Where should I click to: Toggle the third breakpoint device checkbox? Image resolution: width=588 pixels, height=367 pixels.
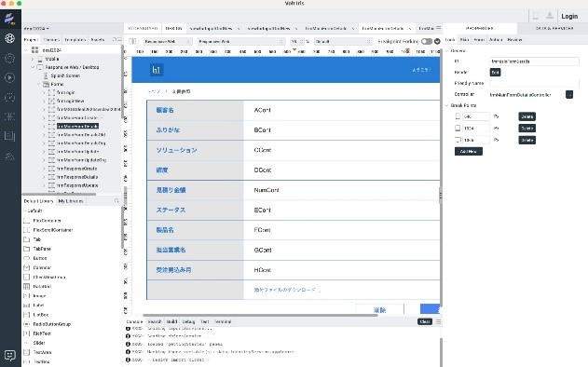458,140
